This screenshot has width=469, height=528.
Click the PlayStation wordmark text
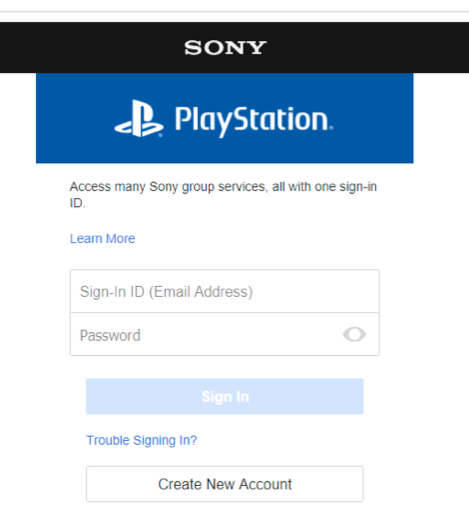click(254, 122)
